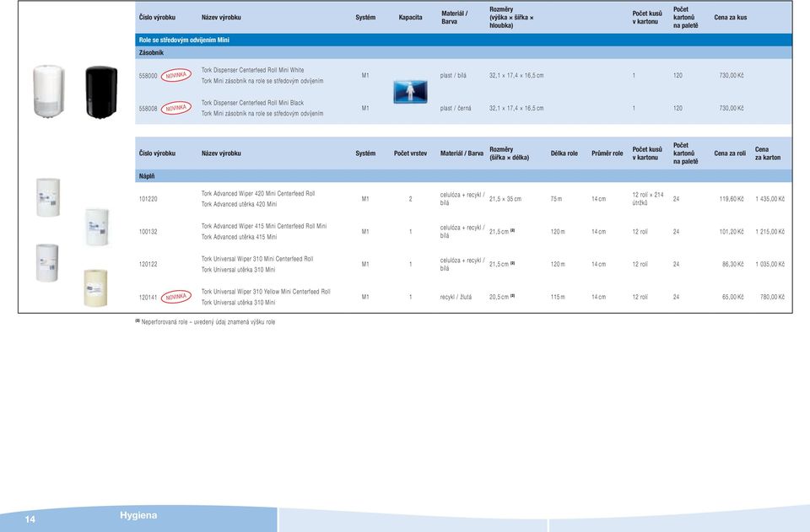Click the carton price 1 215,00 Kč
Viewport: 810px width, 532px height.
[769, 232]
